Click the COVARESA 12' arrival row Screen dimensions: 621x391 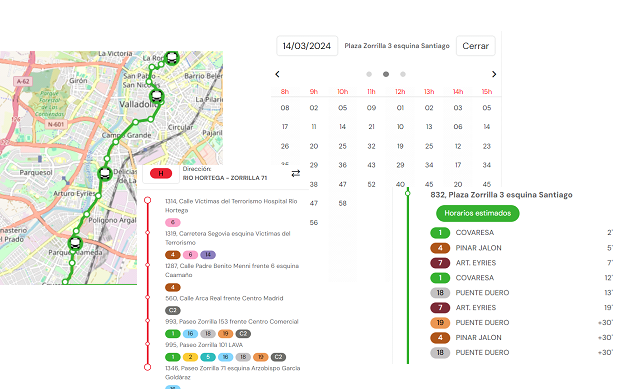pyautogui.click(x=522, y=278)
